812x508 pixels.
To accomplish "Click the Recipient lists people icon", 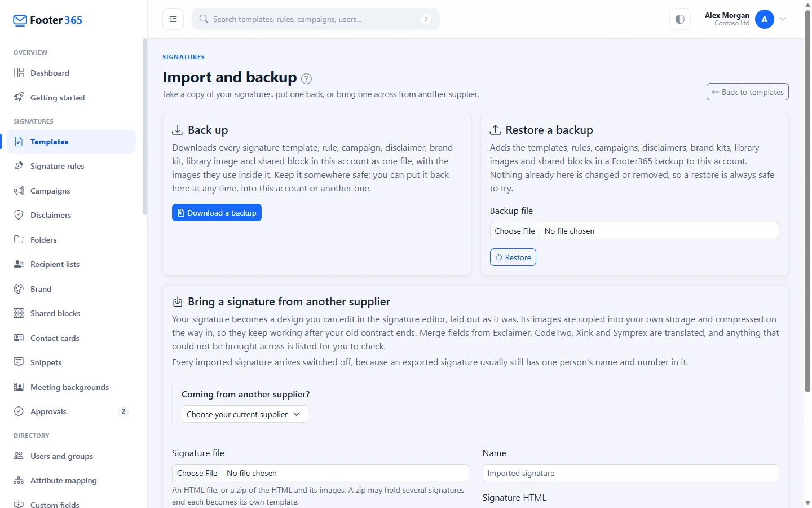I will pos(19,264).
